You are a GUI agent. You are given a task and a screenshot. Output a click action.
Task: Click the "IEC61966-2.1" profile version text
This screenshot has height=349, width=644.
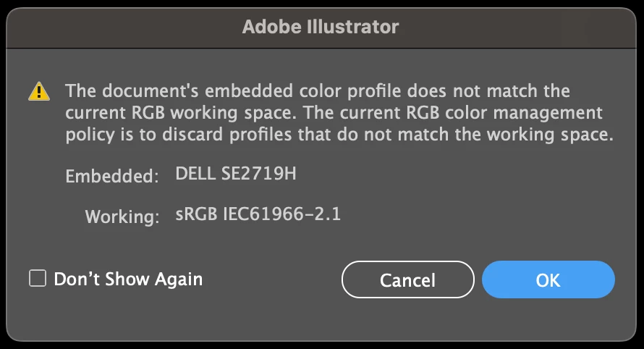click(x=282, y=214)
